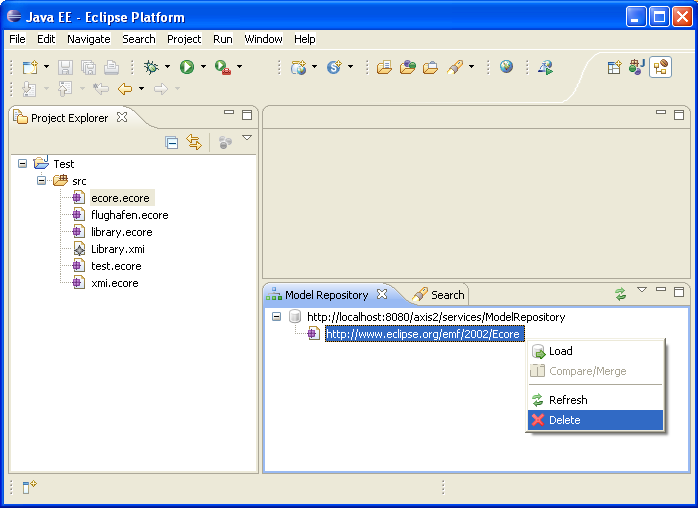
Task: Toggle Link with Editor in Project Explorer
Action: [194, 142]
